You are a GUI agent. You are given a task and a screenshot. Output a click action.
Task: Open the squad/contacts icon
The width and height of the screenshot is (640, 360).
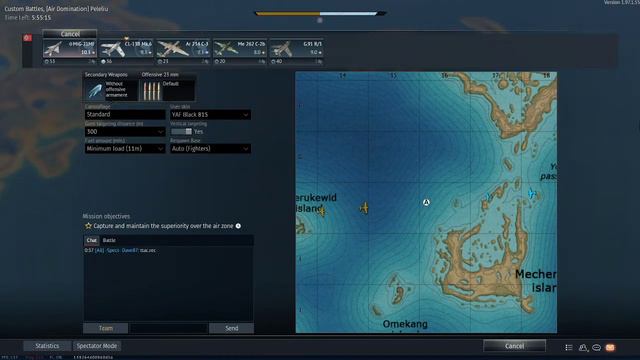(x=583, y=347)
